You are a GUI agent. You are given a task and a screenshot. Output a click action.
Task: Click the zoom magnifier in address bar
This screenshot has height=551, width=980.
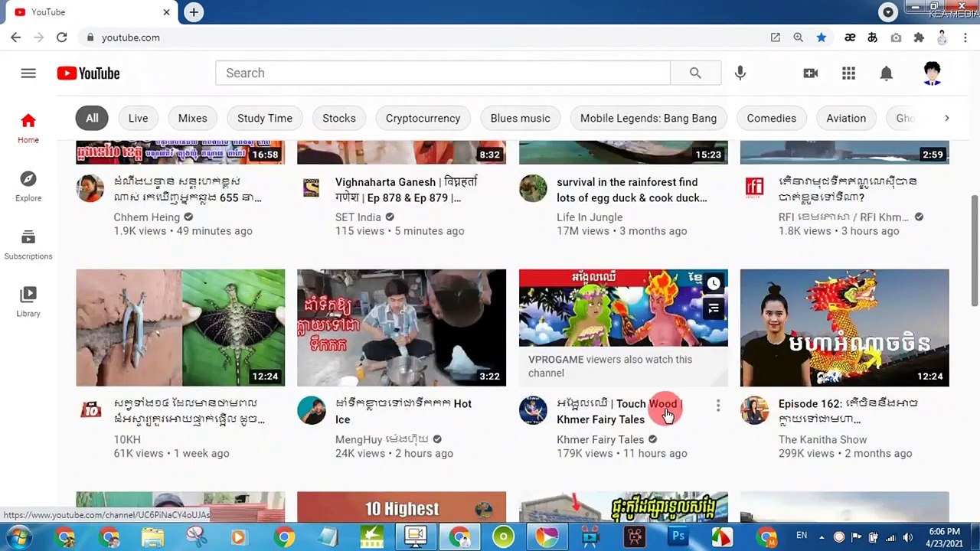(799, 37)
